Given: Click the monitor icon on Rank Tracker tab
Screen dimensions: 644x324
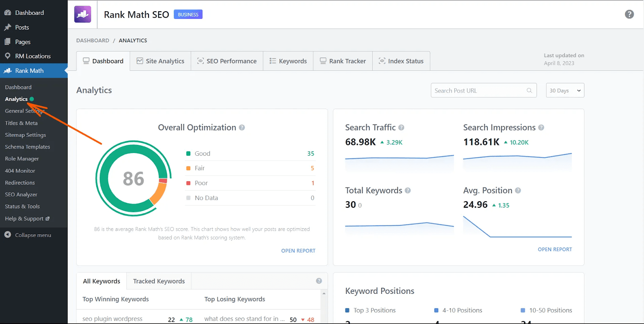Looking at the screenshot, I should 323,61.
